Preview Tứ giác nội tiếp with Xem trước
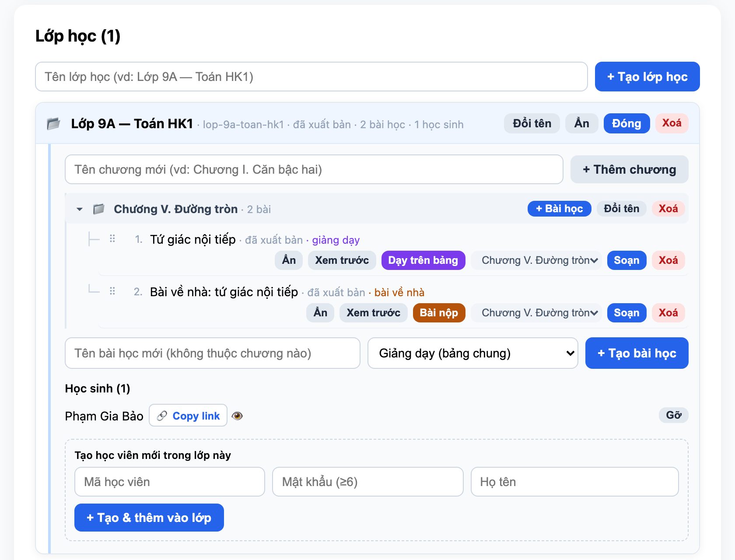 [342, 260]
